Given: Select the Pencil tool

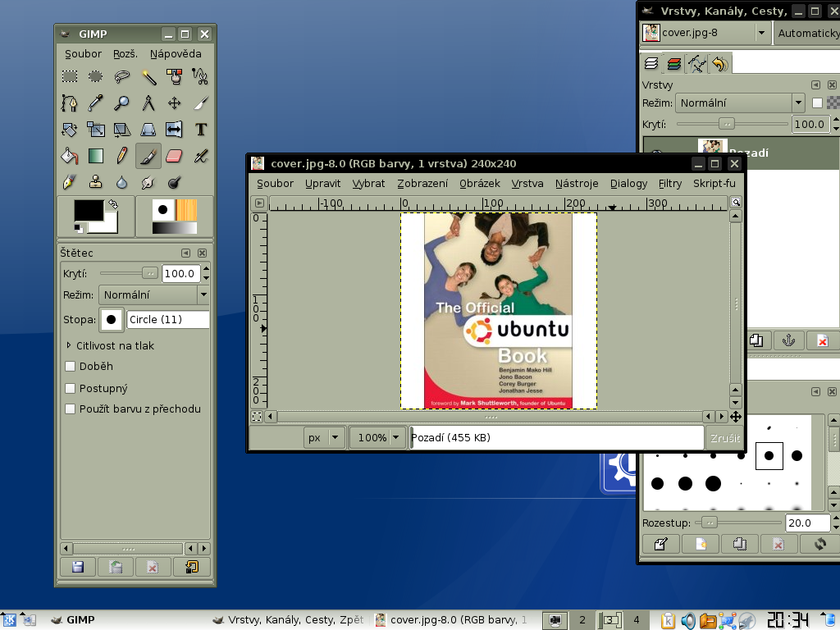Looking at the screenshot, I should tap(122, 156).
